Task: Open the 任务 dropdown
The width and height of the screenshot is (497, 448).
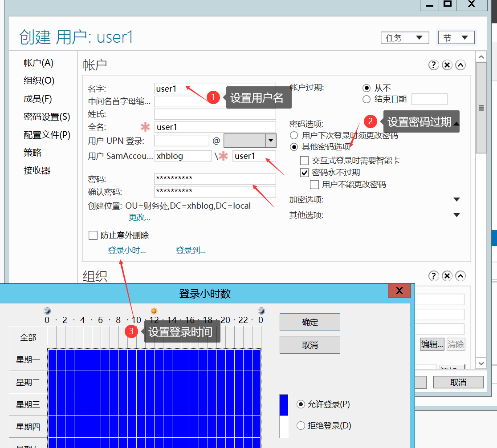Action: [x=404, y=38]
